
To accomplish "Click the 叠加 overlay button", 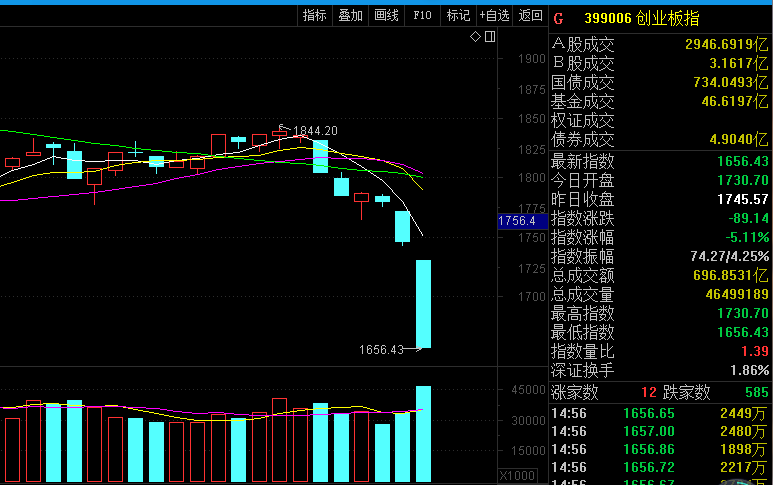I will 351,16.
